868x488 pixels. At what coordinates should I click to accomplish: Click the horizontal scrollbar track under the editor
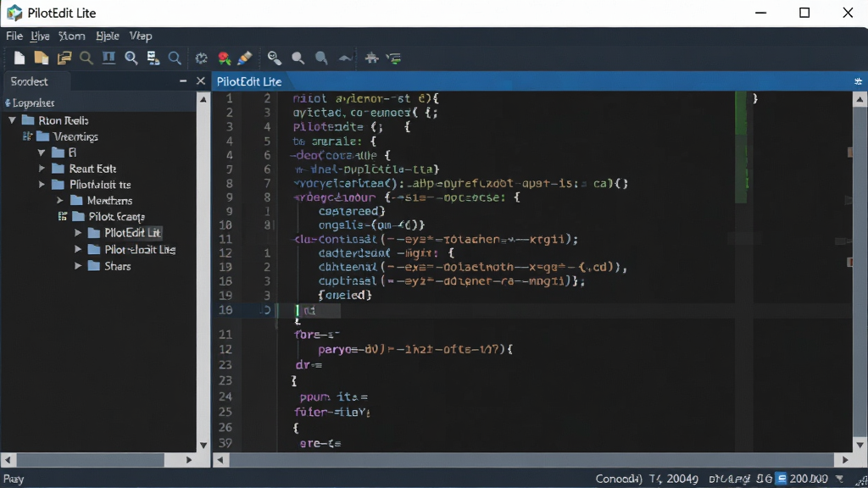(x=531, y=460)
